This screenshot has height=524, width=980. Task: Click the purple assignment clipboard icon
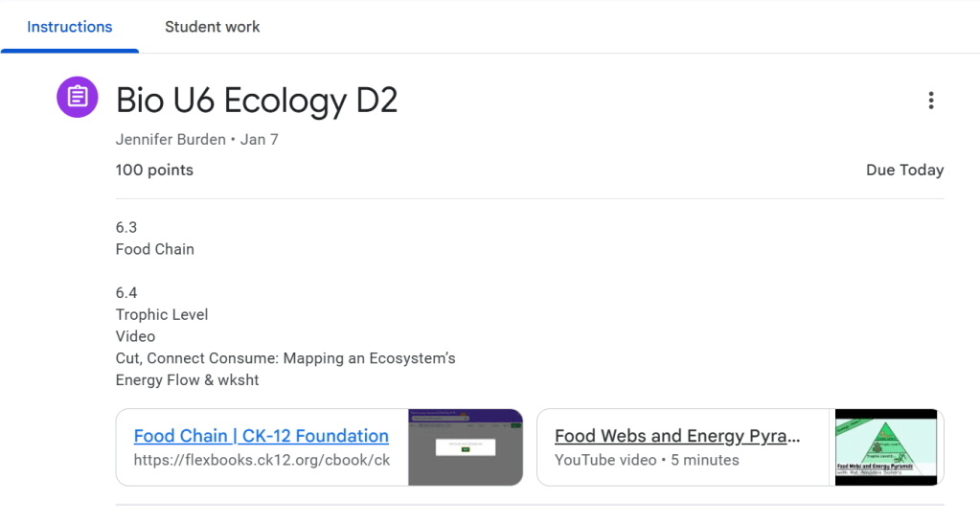(x=78, y=98)
